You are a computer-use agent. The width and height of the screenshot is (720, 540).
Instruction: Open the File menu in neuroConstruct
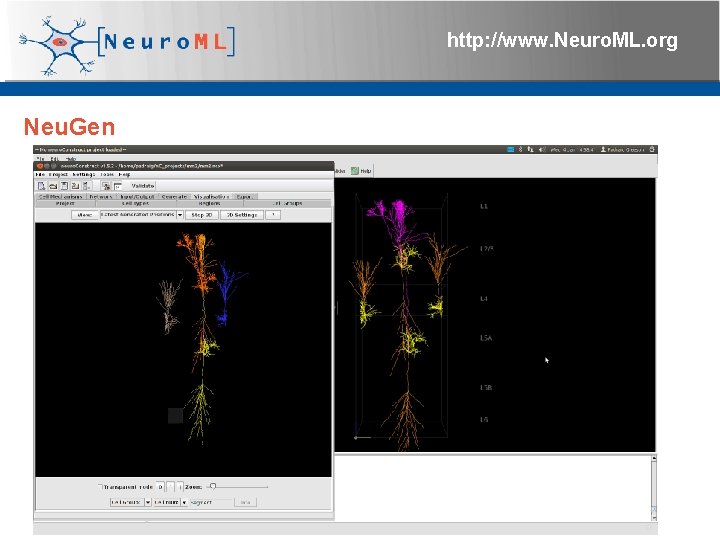tap(40, 174)
